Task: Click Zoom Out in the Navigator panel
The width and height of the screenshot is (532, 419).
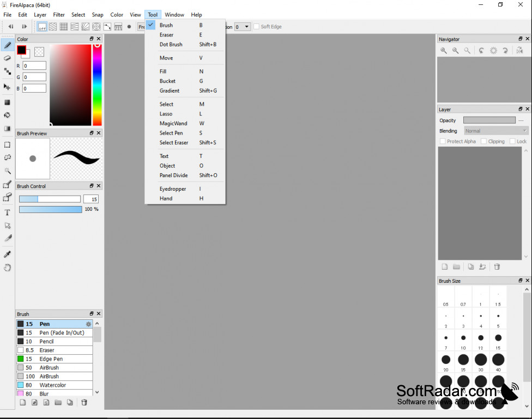Action: (455, 51)
